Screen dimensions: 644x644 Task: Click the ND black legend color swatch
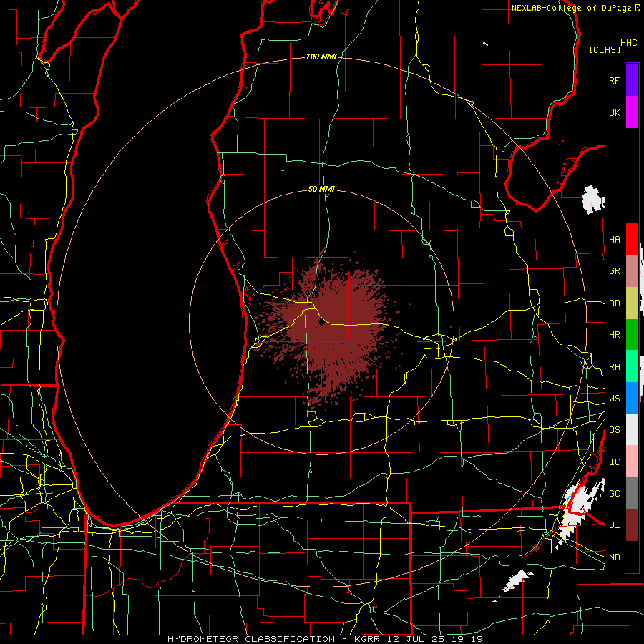coord(632,557)
